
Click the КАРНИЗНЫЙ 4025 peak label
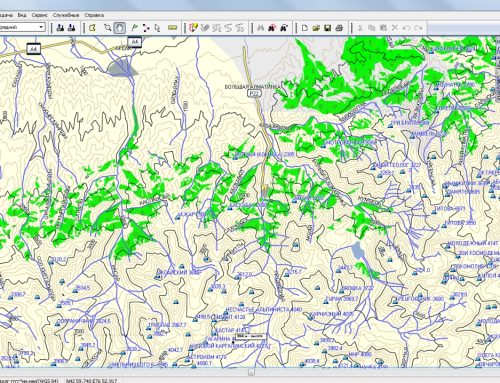coord(332,314)
